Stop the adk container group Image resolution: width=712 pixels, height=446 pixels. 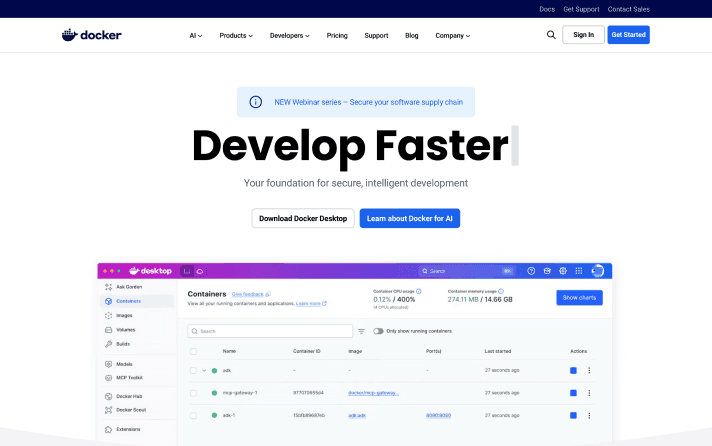(x=574, y=371)
